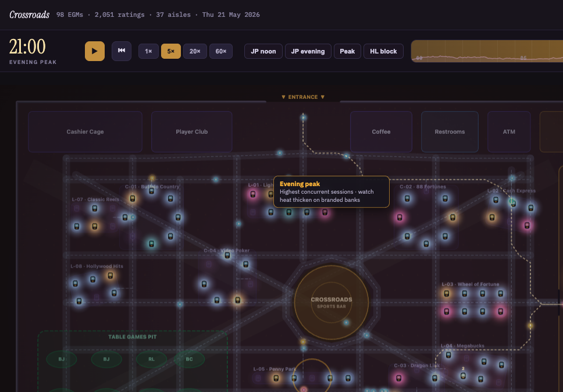Screen dimensions: 563x392
Task: Click the RL table in the pit
Action: [x=152, y=359]
